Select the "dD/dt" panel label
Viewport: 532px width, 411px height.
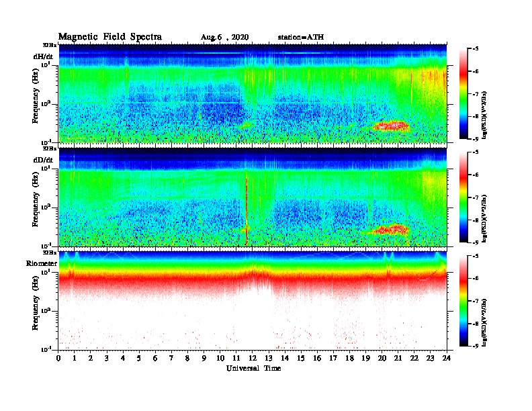coord(43,160)
